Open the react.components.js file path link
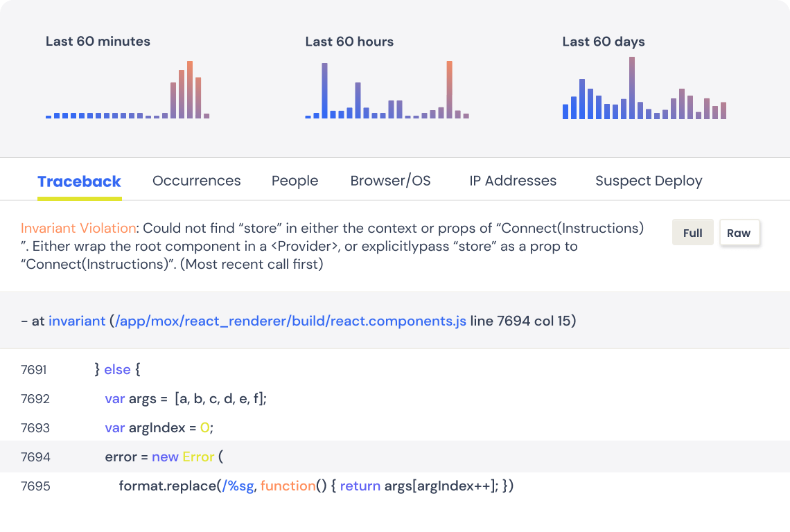This screenshot has height=532, width=790. [x=290, y=321]
